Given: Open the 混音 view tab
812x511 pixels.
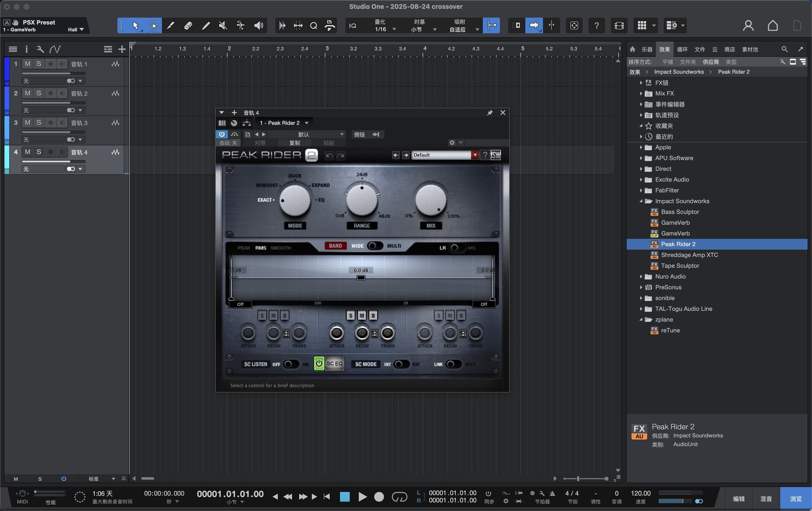Looking at the screenshot, I should 766,499.
